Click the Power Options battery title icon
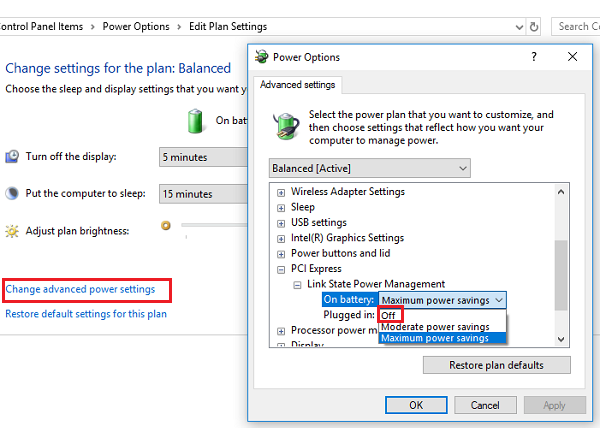This screenshot has height=428, width=601. point(262,57)
